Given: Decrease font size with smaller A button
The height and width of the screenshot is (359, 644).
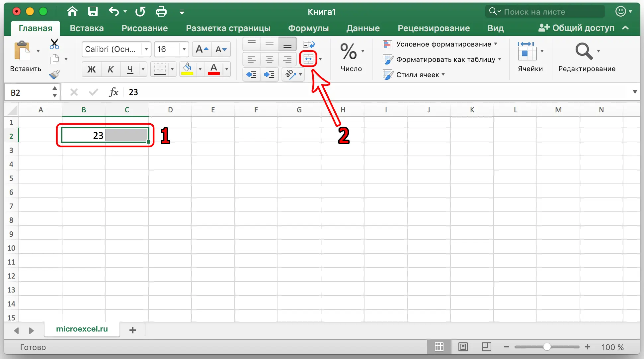Looking at the screenshot, I should pyautogui.click(x=221, y=50).
